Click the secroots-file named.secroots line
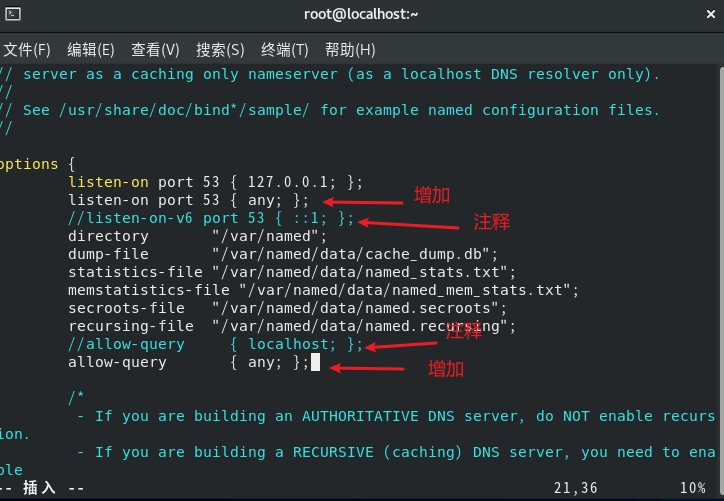Screen dimensions: 724x501 (288, 308)
